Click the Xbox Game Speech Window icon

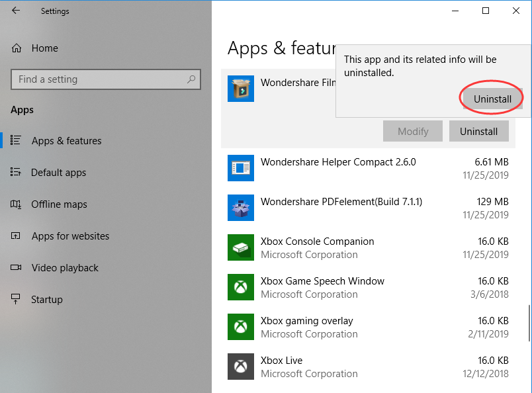tap(241, 287)
